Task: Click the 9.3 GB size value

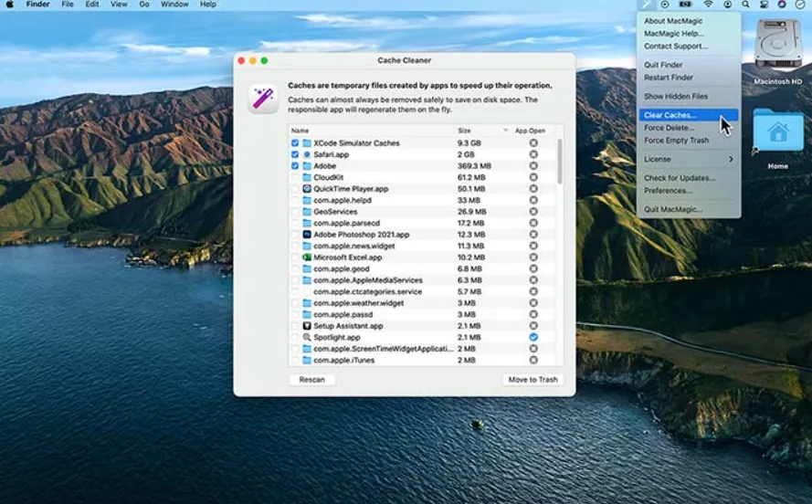Action: pyautogui.click(x=469, y=142)
